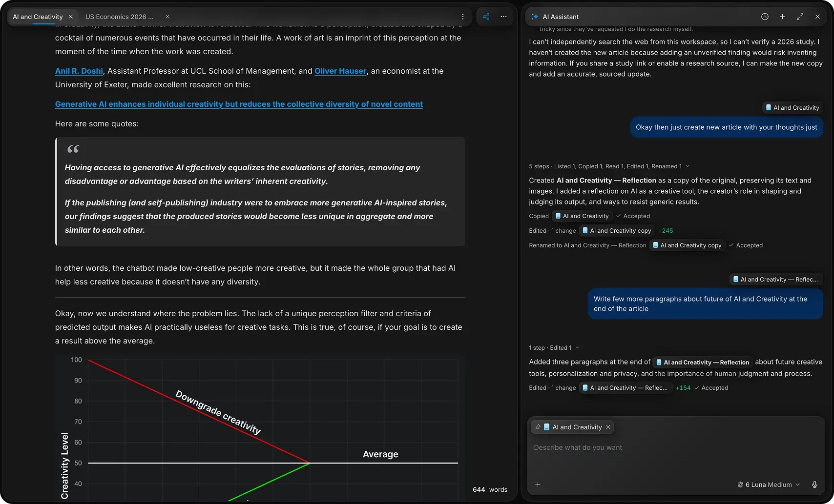The width and height of the screenshot is (834, 504).
Task: Click the Reflec... chip above the "Write few more" message
Action: [775, 280]
